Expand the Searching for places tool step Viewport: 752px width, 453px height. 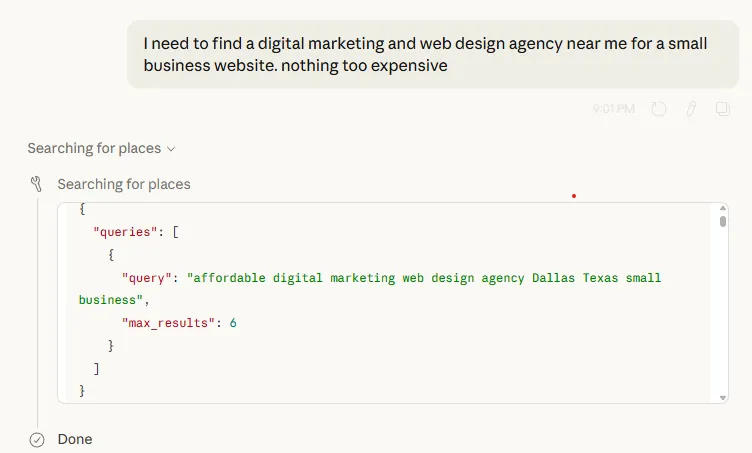coord(123,184)
